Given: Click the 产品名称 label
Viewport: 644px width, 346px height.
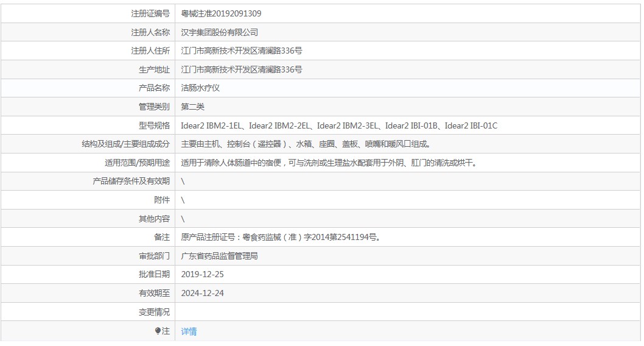Looking at the screenshot, I should [x=154, y=88].
